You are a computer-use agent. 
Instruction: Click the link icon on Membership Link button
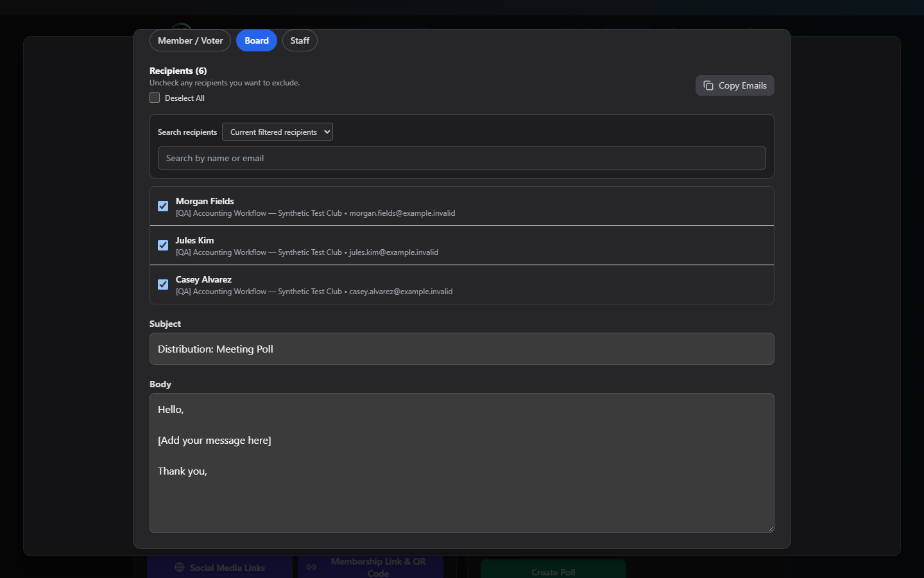coord(311,567)
